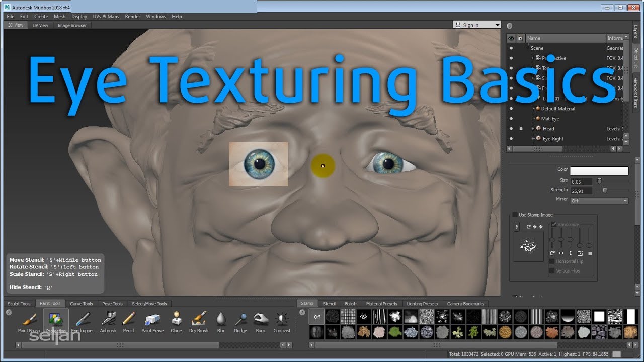Click the Size value field

pyautogui.click(x=582, y=181)
